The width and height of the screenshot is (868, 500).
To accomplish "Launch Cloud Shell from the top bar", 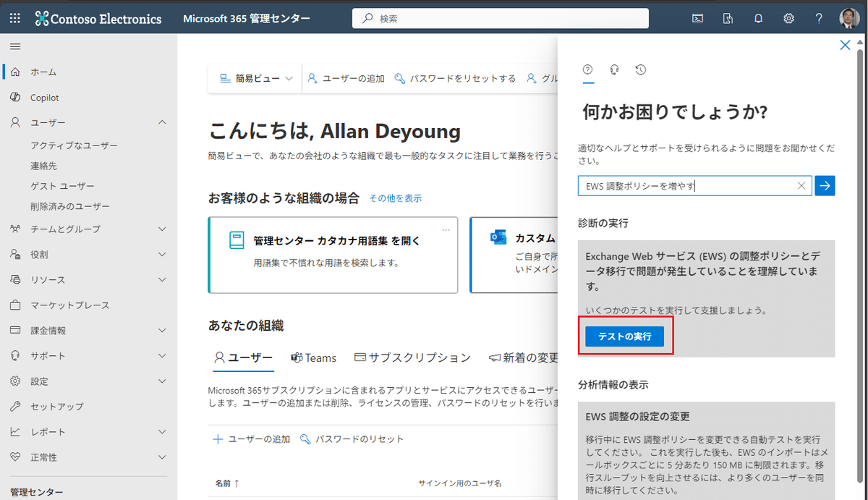I will (x=697, y=18).
